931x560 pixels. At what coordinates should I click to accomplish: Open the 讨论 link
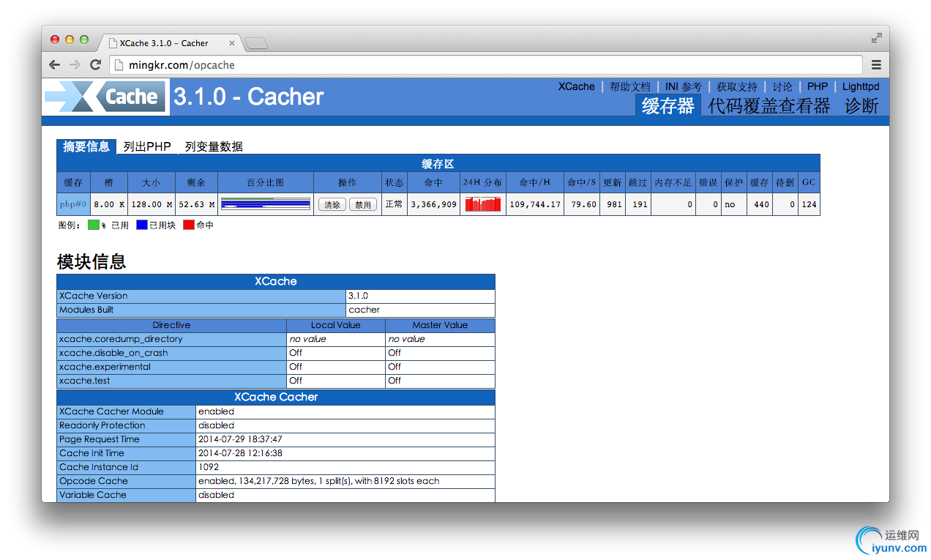(782, 86)
